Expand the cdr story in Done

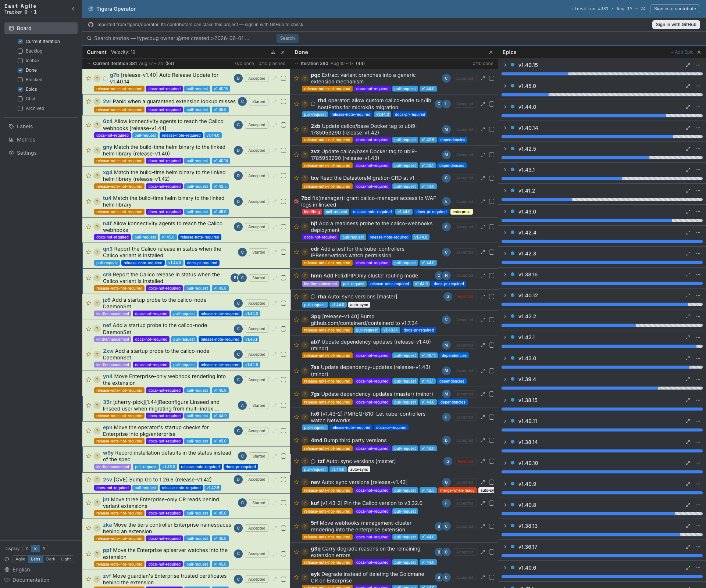pos(483,252)
